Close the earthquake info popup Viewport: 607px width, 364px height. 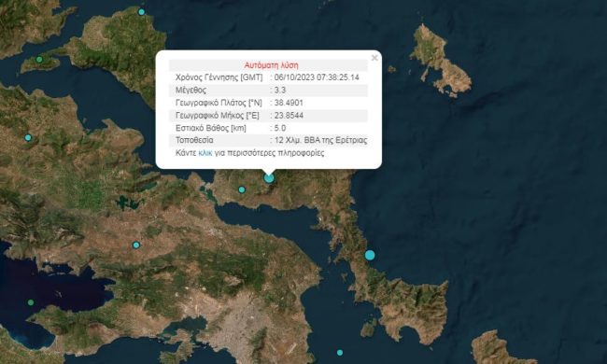374,58
